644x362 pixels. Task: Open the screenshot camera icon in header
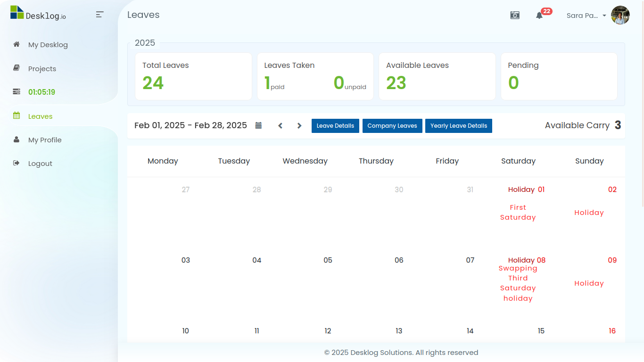click(x=515, y=16)
